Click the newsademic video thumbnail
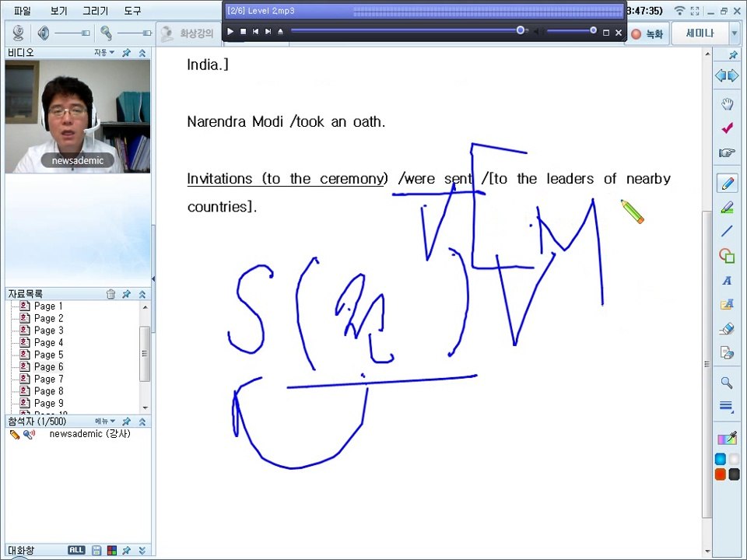747x560 pixels. click(78, 116)
